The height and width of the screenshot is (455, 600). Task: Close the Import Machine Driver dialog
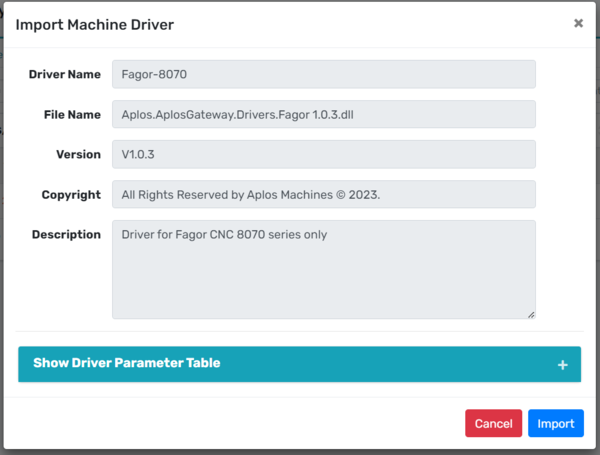(578, 23)
